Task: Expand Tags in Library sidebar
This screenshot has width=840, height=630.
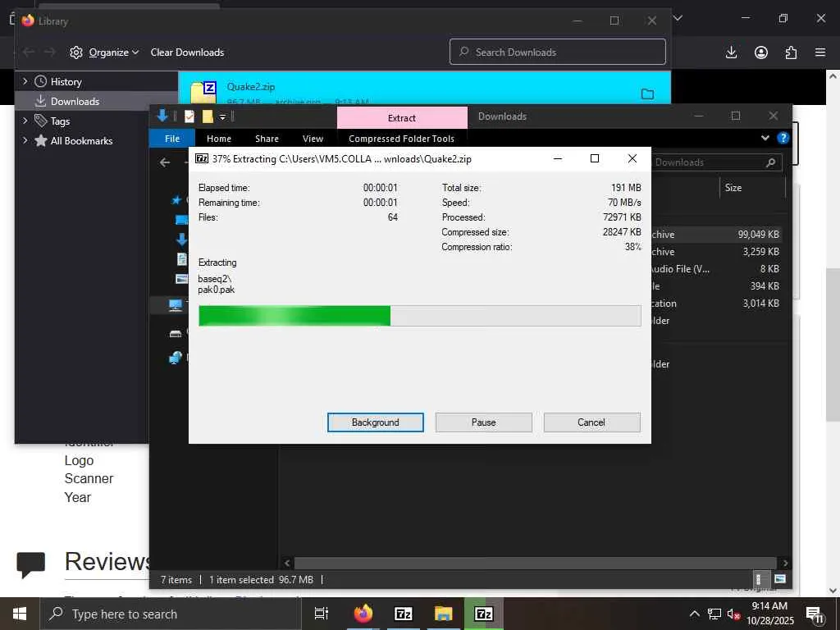Action: [25, 121]
